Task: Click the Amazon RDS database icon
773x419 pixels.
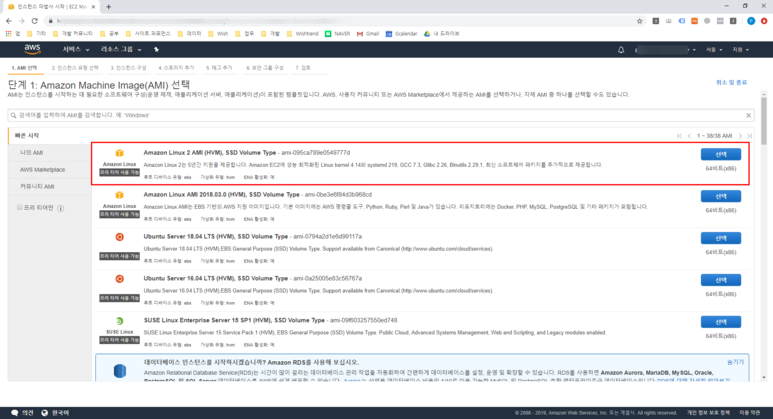Action: pos(120,371)
